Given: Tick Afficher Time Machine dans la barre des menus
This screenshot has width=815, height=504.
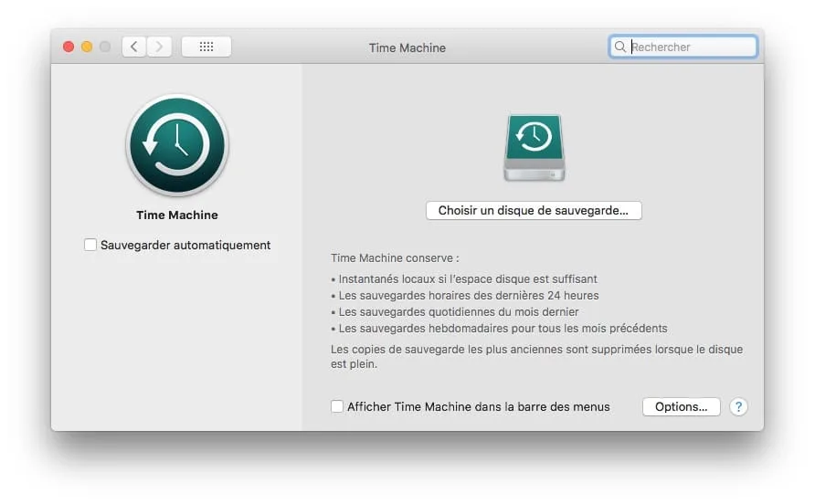Looking at the screenshot, I should (337, 406).
